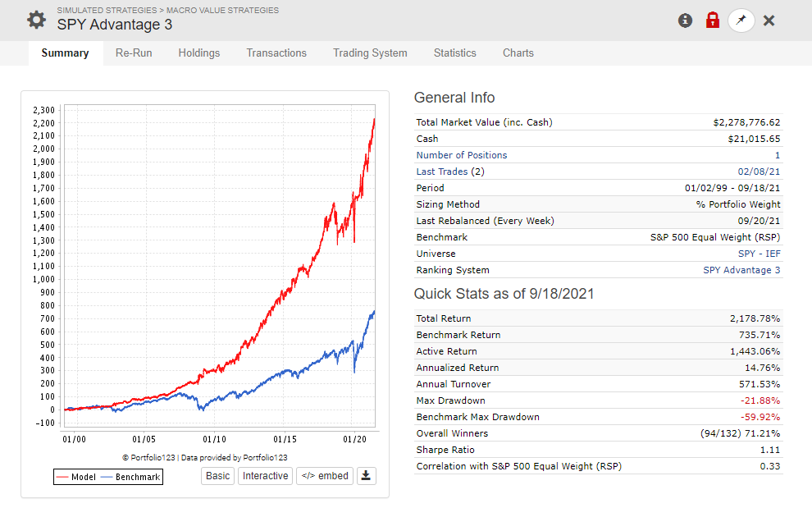
Task: Click the Benchmark legend entry
Action: click(x=130, y=477)
